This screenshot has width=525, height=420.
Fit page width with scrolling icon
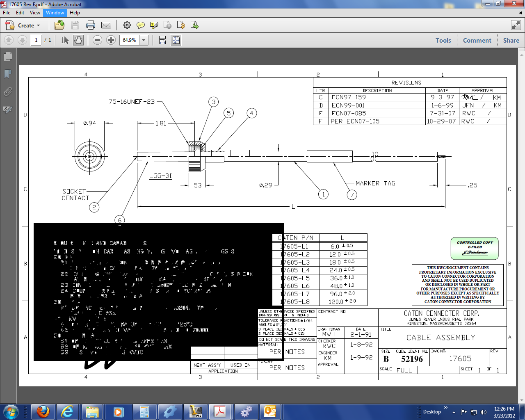coord(162,40)
